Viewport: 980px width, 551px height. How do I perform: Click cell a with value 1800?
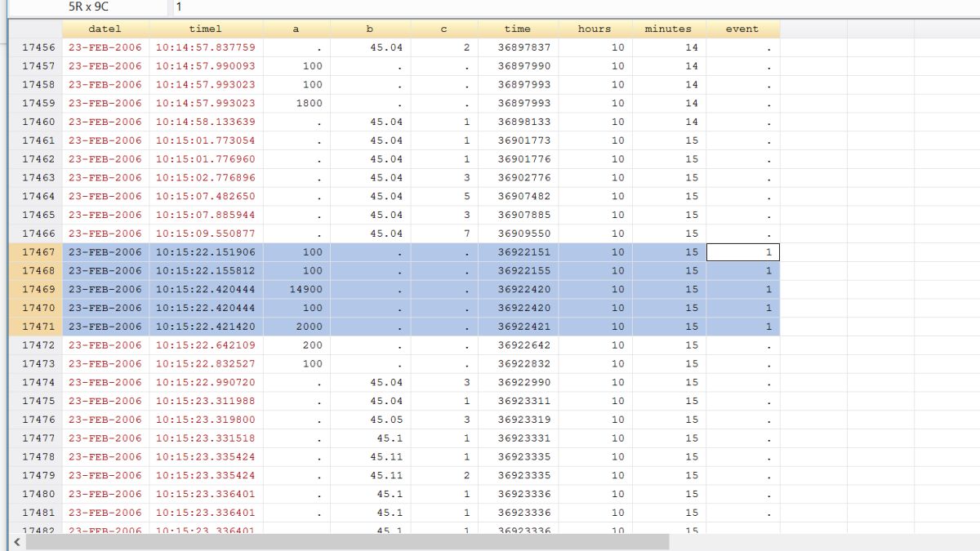296,103
